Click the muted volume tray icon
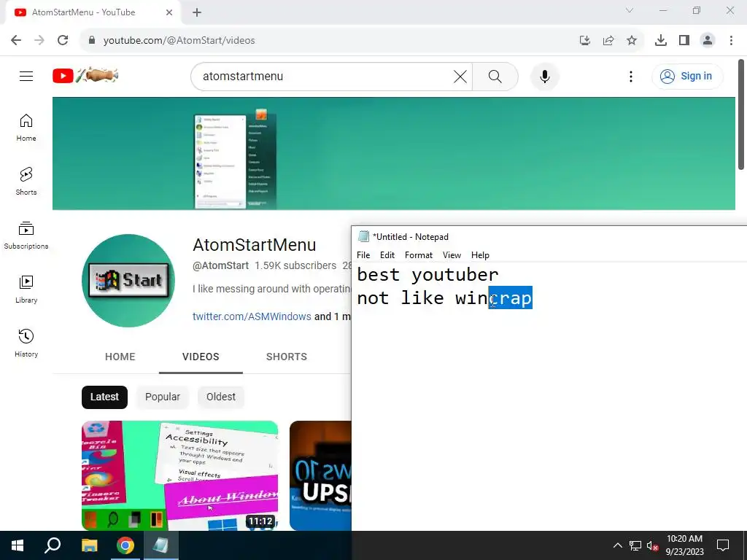 tap(652, 545)
